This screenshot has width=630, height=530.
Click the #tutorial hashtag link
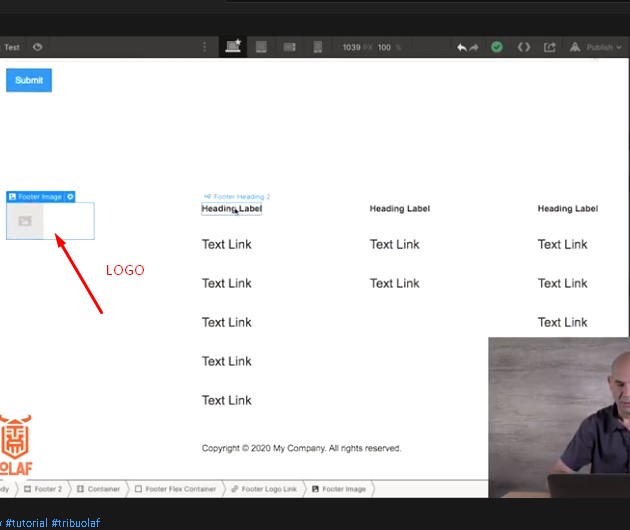[27, 523]
